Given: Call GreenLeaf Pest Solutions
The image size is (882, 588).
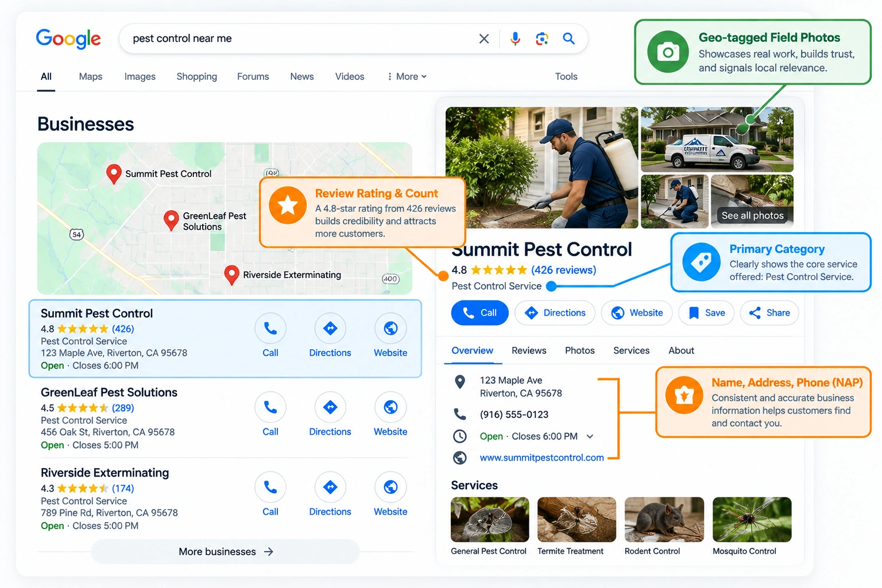Looking at the screenshot, I should click(x=270, y=407).
